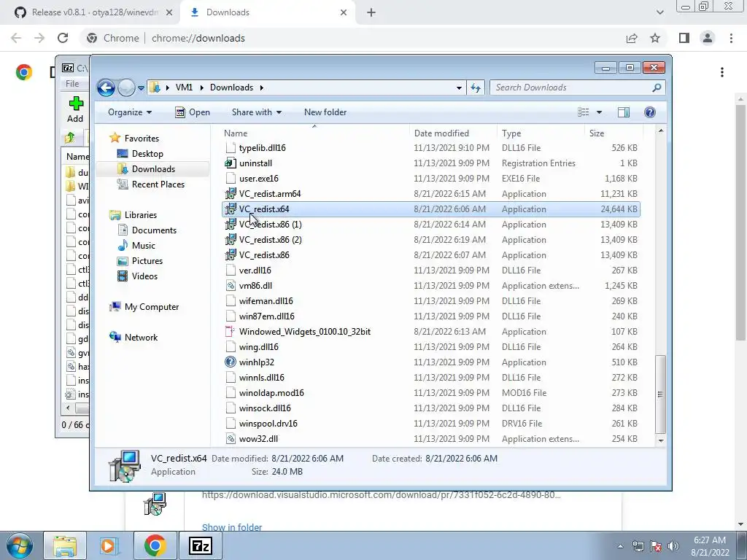
Task: Expand the arrow after Downloads breadcrumb
Action: click(262, 87)
